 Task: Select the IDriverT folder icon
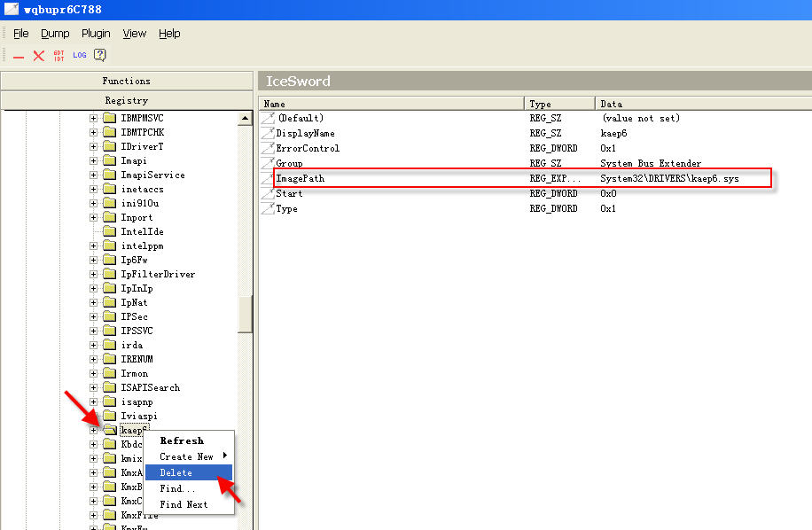[109, 146]
